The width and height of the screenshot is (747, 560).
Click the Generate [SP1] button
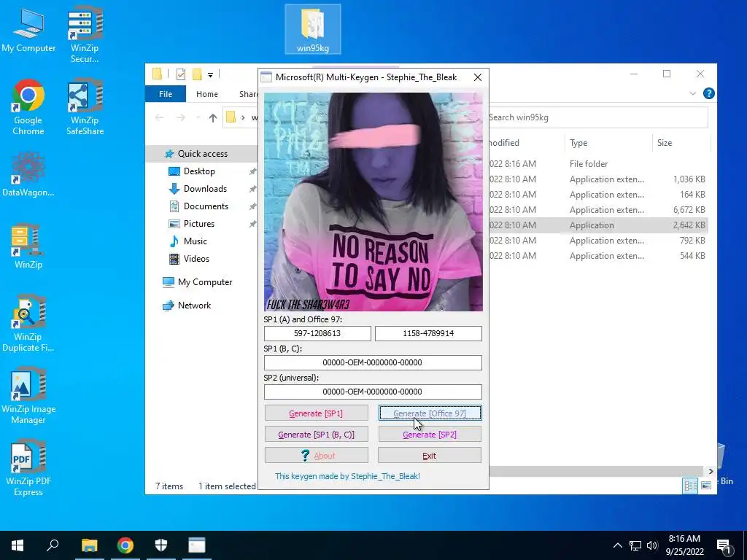pos(317,413)
